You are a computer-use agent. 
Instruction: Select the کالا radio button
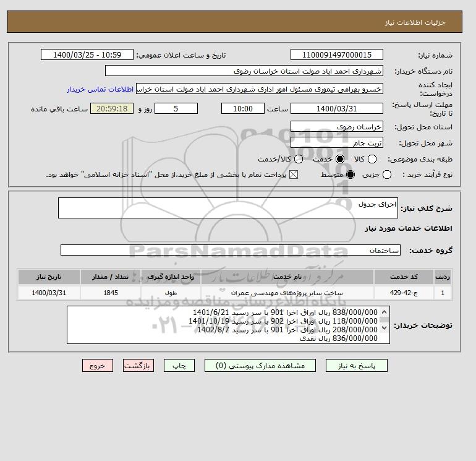[x=372, y=159]
